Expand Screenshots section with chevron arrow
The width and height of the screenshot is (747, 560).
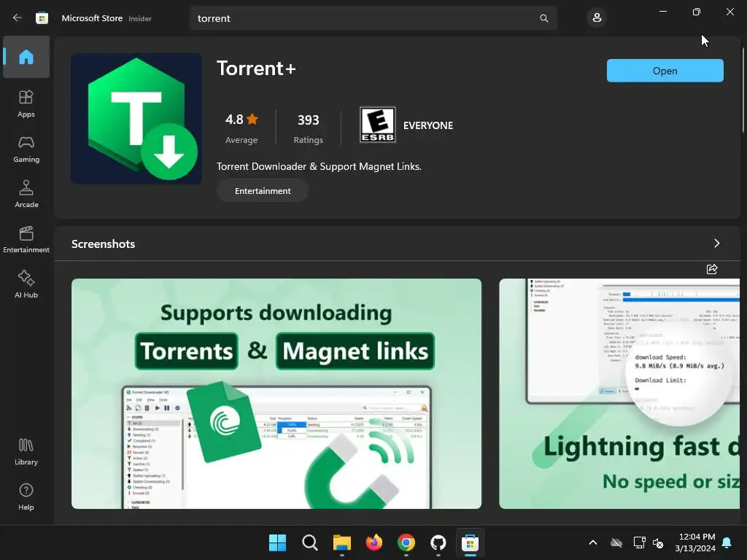pos(716,244)
